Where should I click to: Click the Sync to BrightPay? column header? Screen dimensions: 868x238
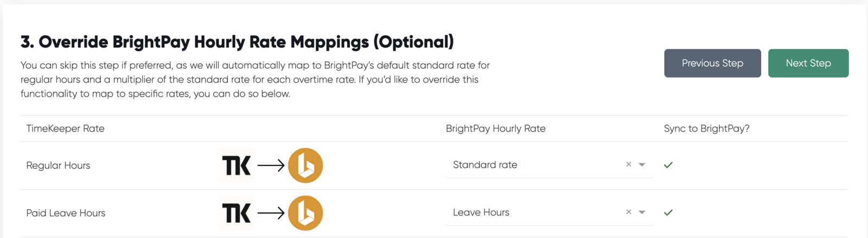click(706, 128)
